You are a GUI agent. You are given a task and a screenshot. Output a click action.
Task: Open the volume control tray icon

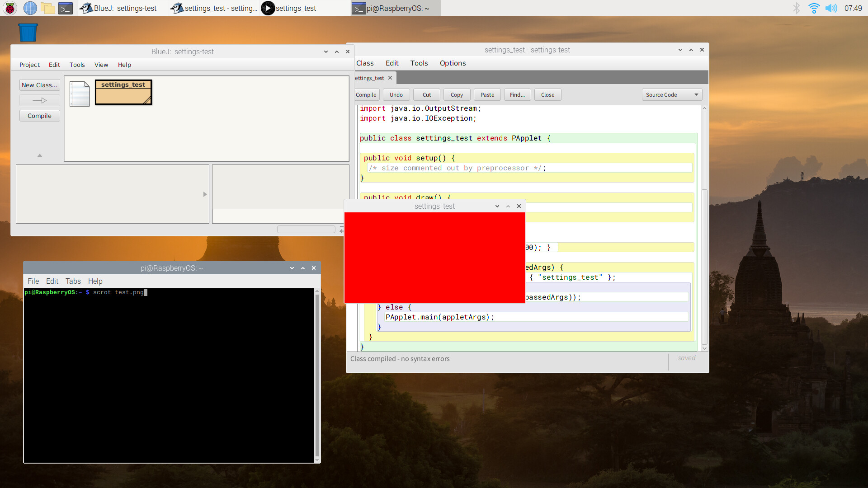point(831,8)
